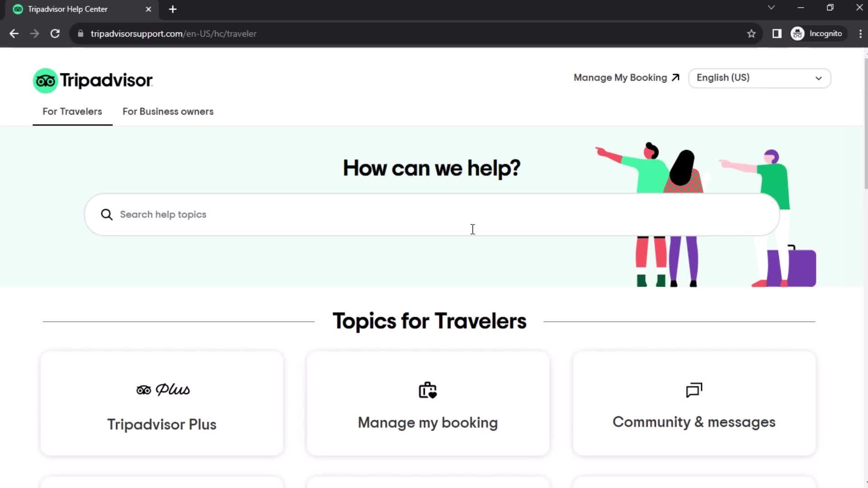View site info lock icon
The height and width of the screenshot is (488, 868).
click(80, 34)
